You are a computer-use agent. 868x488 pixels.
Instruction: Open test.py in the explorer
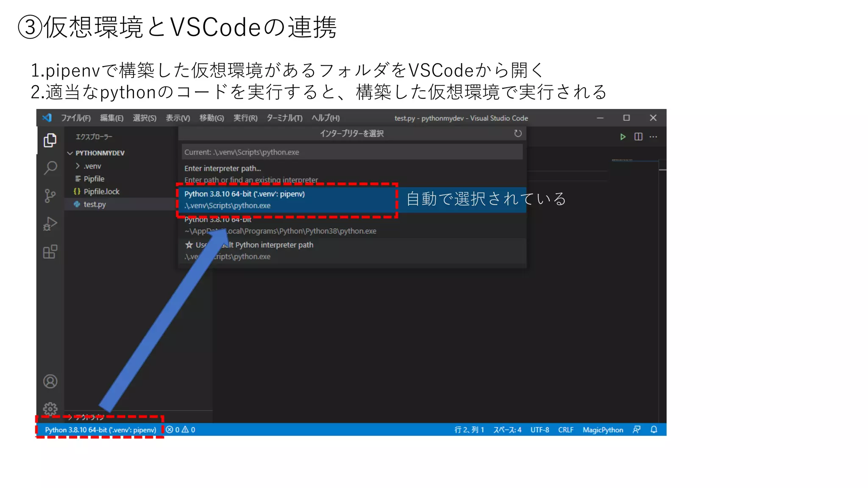coord(95,204)
